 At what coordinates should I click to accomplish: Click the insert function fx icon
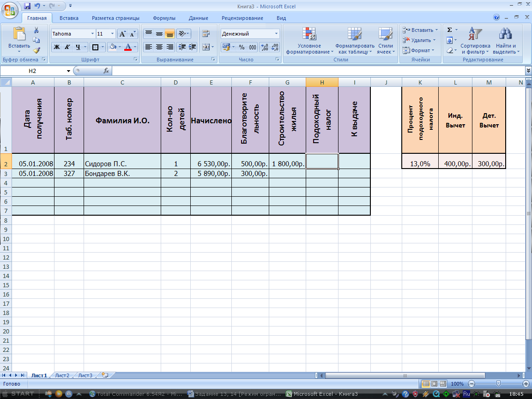(106, 71)
